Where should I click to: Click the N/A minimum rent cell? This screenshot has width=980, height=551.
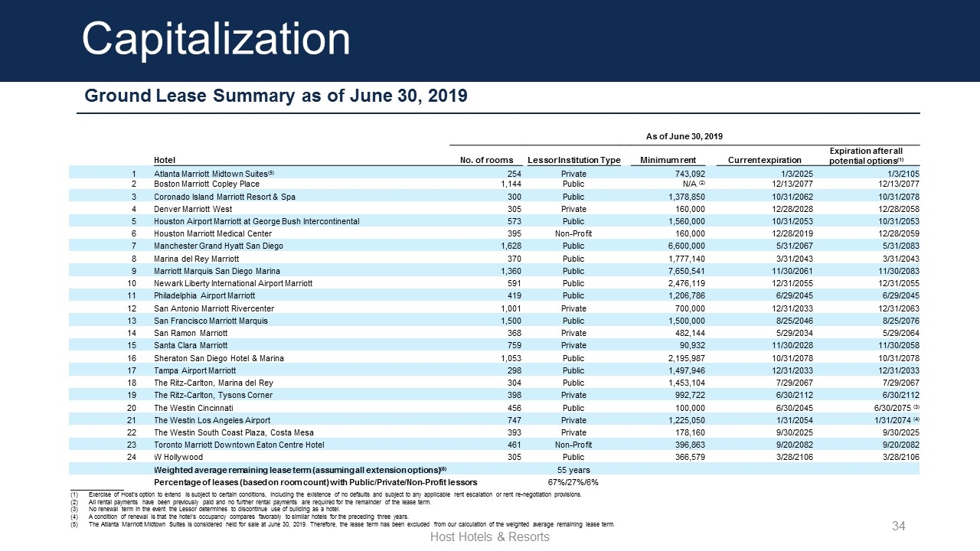(x=691, y=184)
